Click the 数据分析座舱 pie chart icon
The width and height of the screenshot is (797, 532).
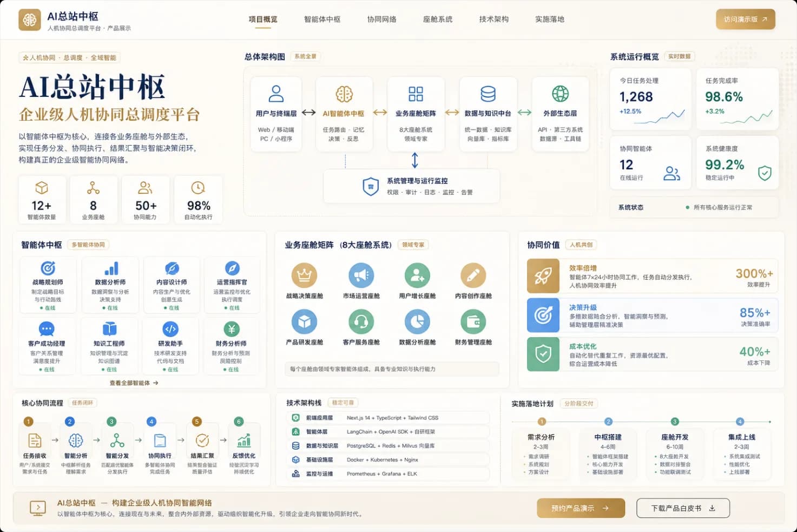[417, 322]
